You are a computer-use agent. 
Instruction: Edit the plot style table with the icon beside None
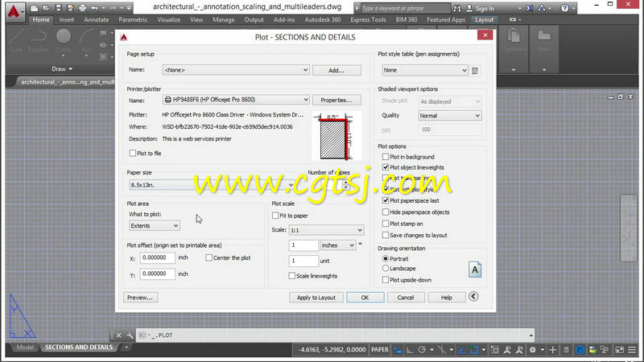point(475,71)
